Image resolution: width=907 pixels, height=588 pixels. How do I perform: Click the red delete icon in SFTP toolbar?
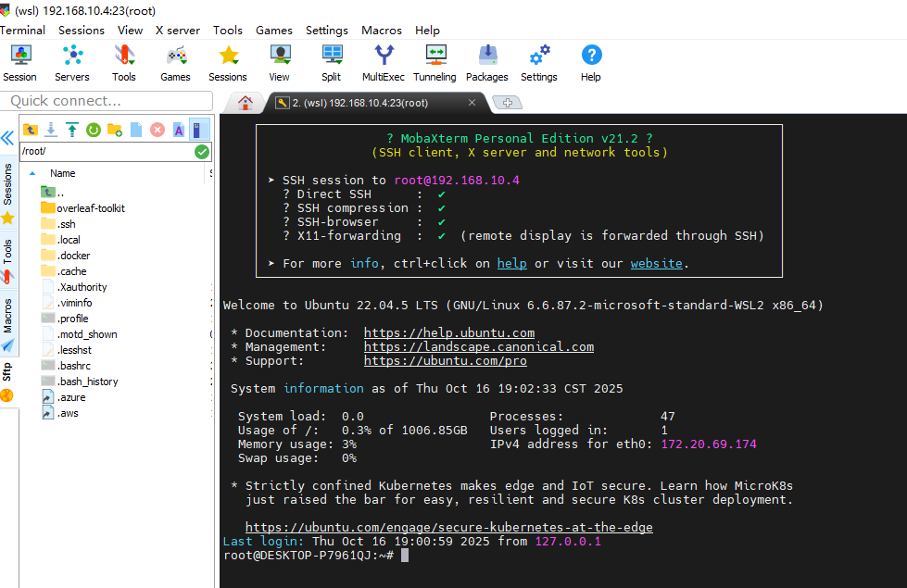[157, 130]
